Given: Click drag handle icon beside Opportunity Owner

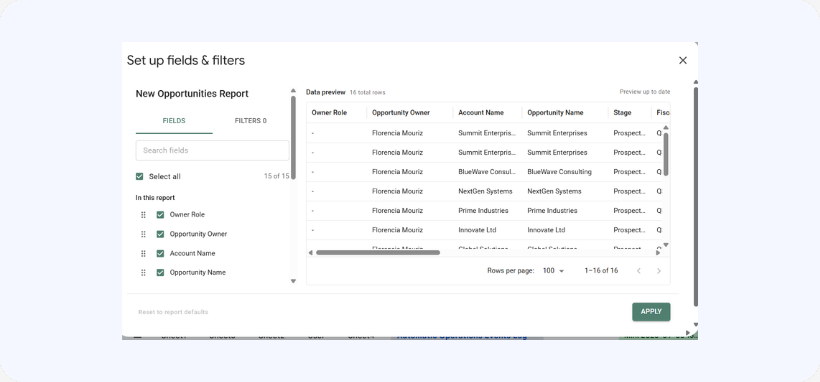Looking at the screenshot, I should click(143, 234).
